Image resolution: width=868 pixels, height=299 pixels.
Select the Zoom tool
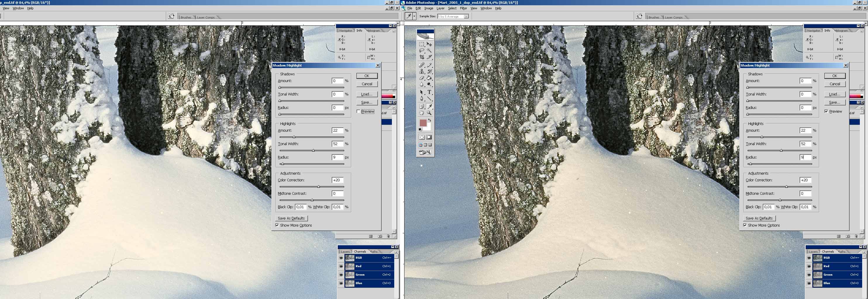click(x=429, y=113)
